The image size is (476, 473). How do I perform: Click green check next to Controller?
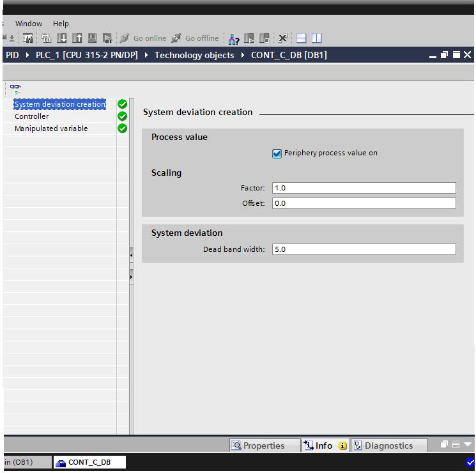pyautogui.click(x=122, y=116)
